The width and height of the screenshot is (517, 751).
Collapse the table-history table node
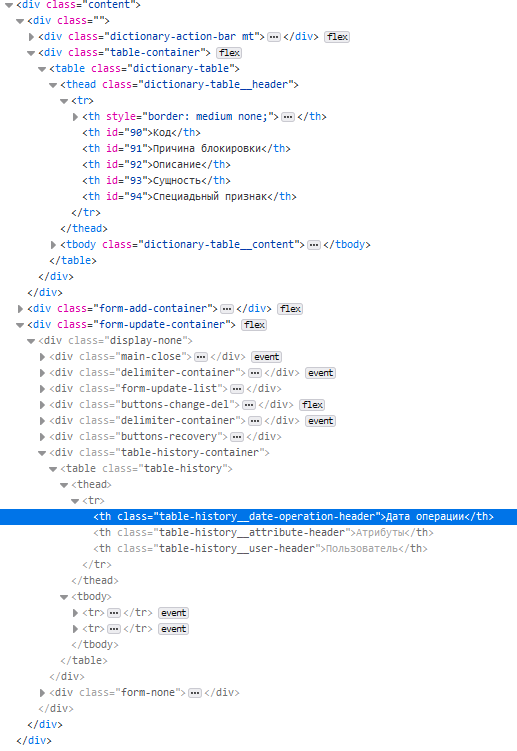53,469
